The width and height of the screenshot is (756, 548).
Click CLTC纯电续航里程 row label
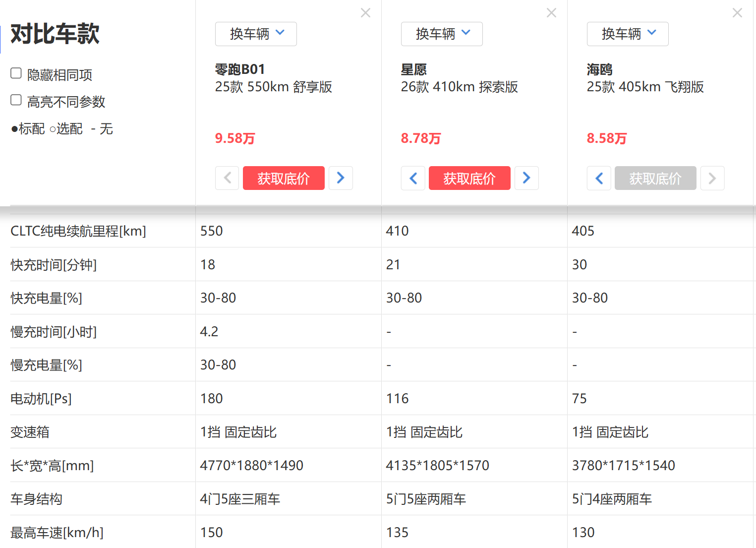[78, 231]
